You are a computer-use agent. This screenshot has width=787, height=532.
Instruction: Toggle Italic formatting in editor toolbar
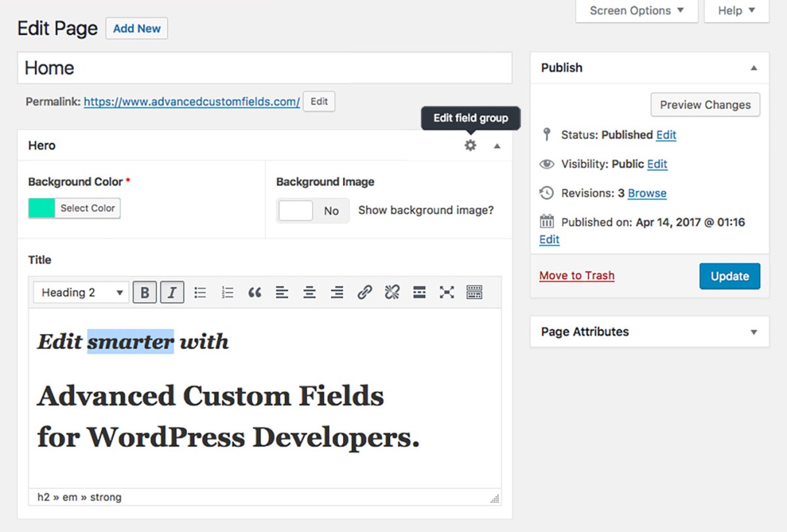click(172, 293)
